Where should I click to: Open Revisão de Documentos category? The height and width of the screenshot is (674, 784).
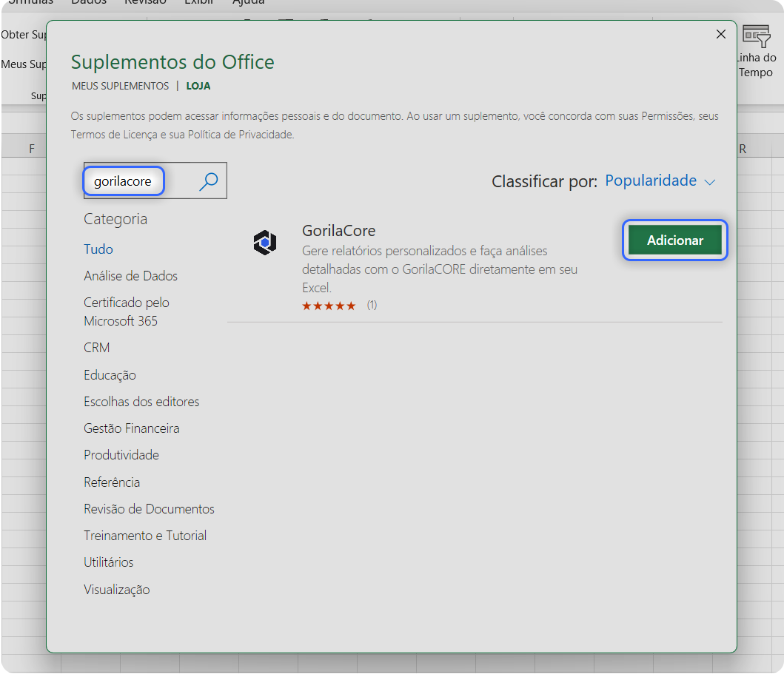pos(149,509)
